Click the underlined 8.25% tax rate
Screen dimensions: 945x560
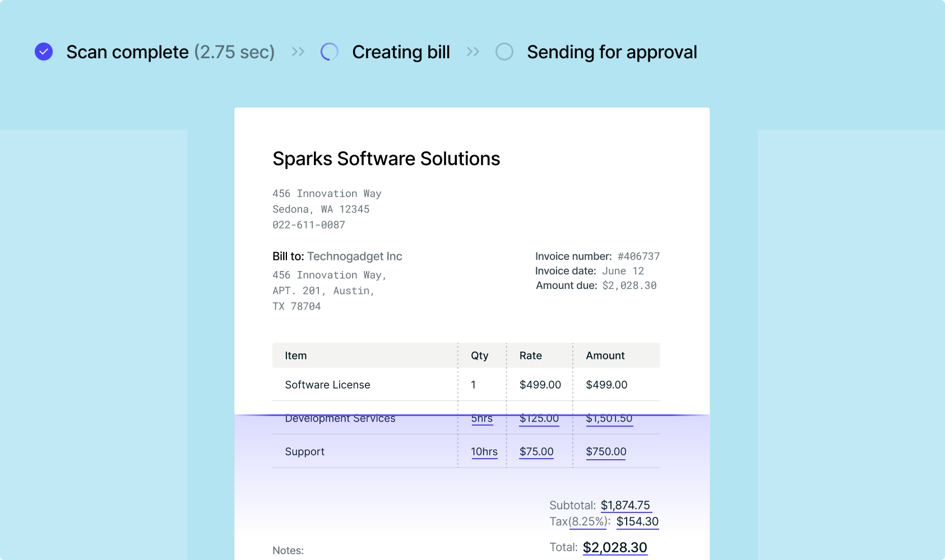pos(588,521)
